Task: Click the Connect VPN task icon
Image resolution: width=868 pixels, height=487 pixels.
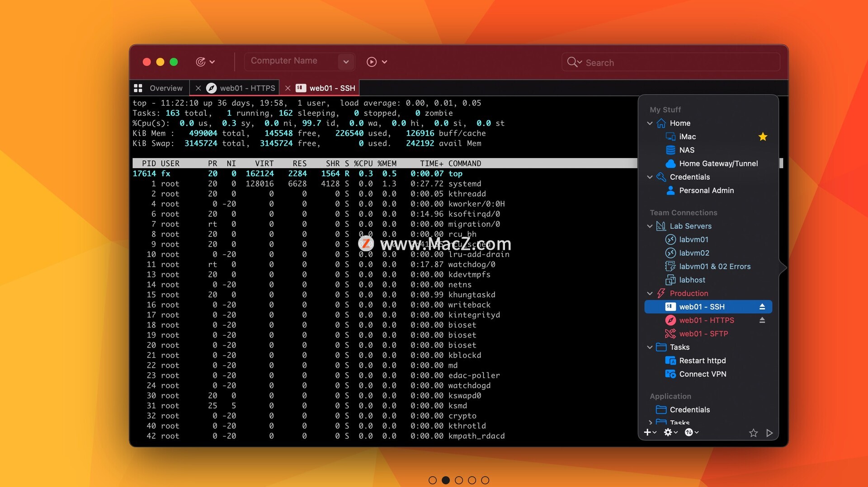Action: pos(670,374)
